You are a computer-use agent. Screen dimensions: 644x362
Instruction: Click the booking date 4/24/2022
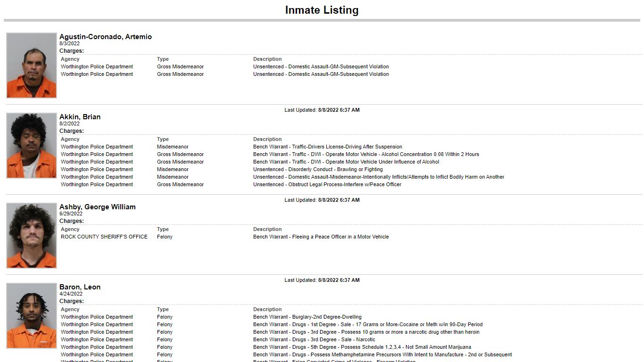click(71, 294)
